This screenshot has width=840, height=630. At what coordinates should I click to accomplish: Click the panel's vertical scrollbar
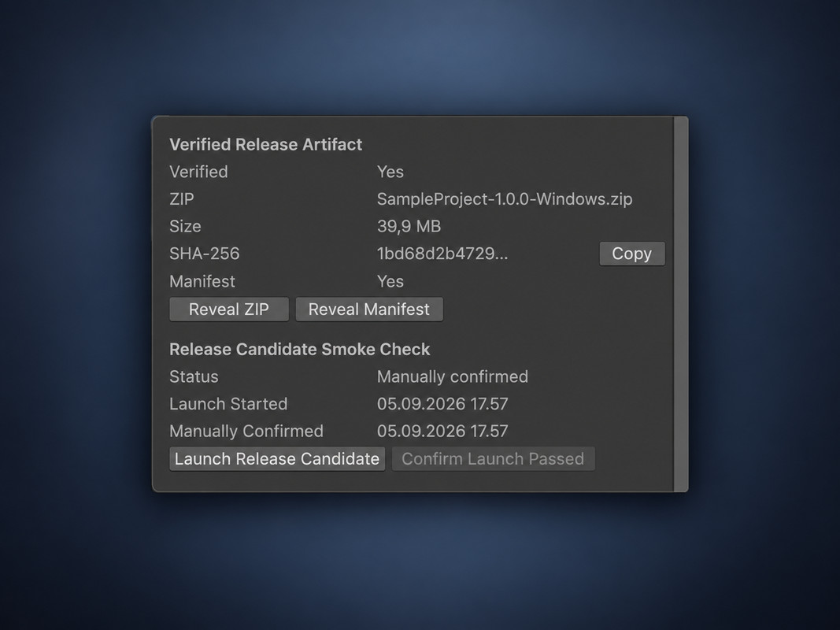[681, 304]
